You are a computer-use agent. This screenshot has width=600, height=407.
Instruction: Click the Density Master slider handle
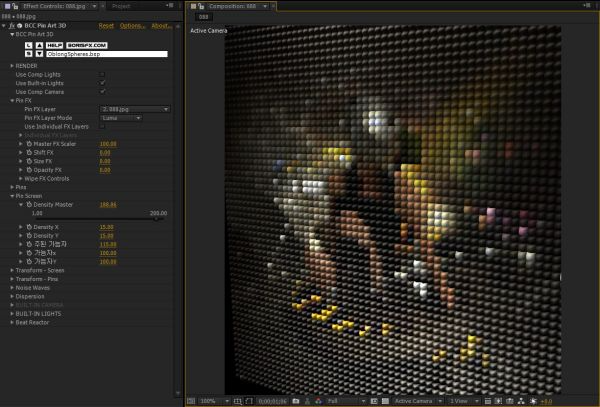(x=156, y=219)
